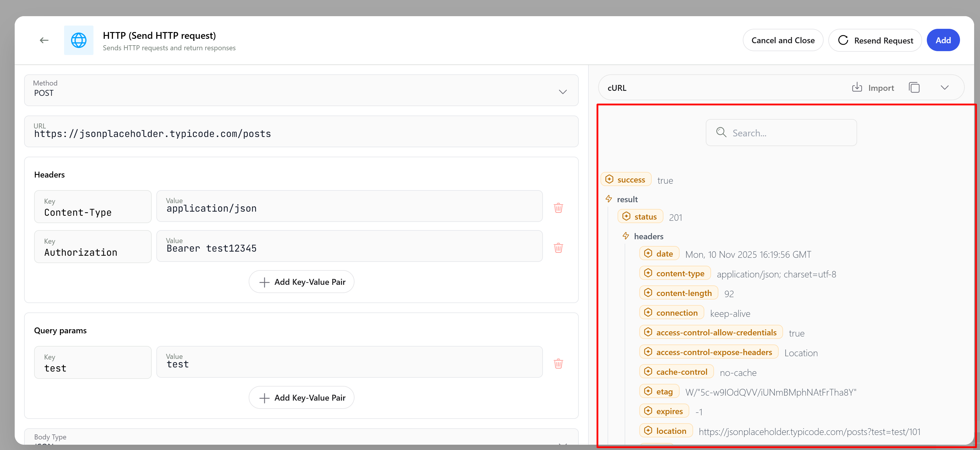Click the success badge in the response
Screen dimensions: 980x450
tap(626, 179)
